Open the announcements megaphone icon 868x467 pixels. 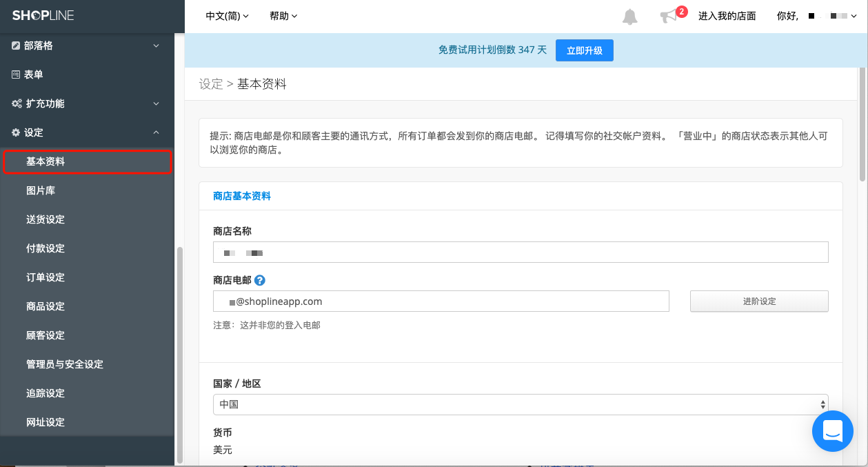point(668,16)
